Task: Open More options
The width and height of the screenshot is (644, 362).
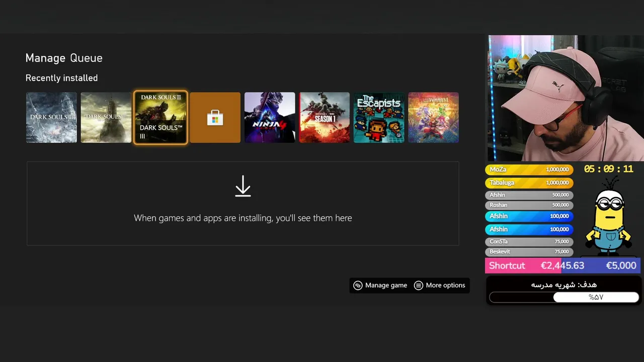Action: 439,285
